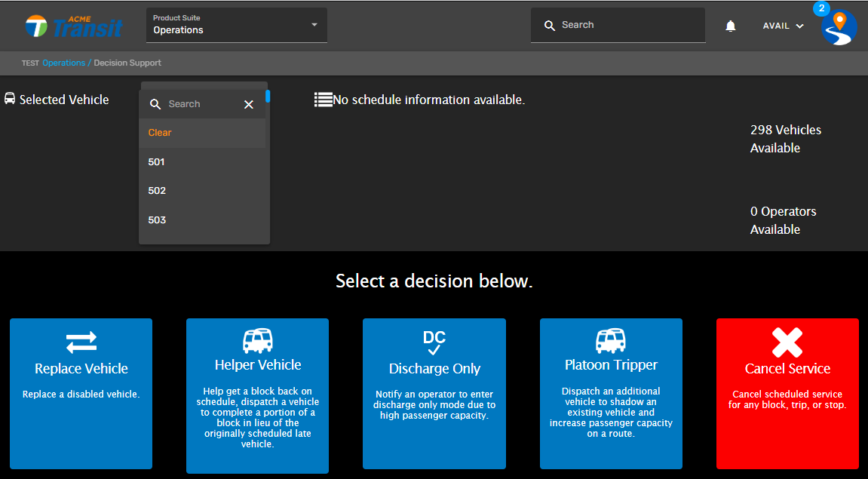The width and height of the screenshot is (868, 479).
Task: Choose the Helper Vehicle decision card
Action: pyautogui.click(x=257, y=396)
